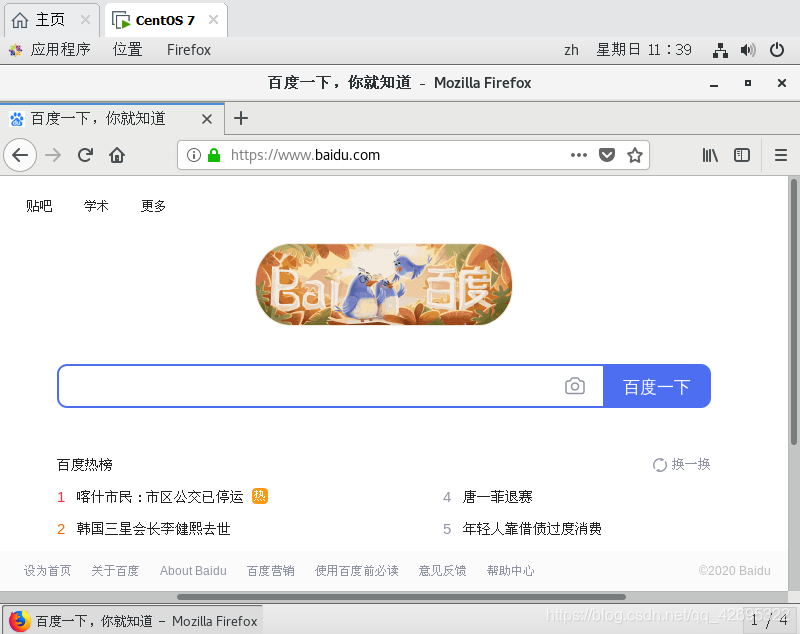
Task: Click the 意见反馈 footer link
Action: [442, 571]
